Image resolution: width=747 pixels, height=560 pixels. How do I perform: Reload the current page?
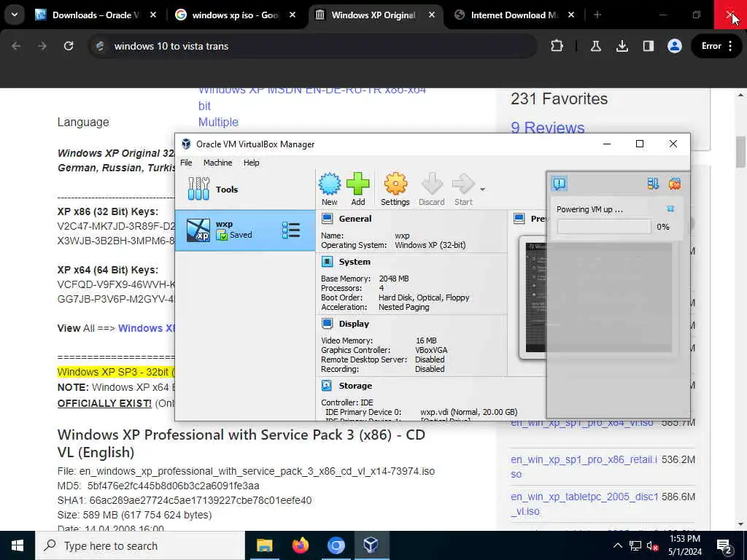[69, 46]
